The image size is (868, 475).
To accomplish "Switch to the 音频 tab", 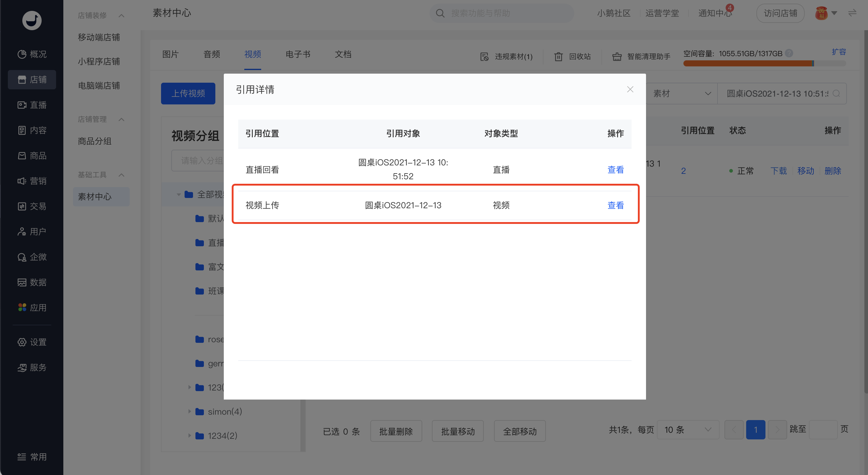I will (x=212, y=54).
